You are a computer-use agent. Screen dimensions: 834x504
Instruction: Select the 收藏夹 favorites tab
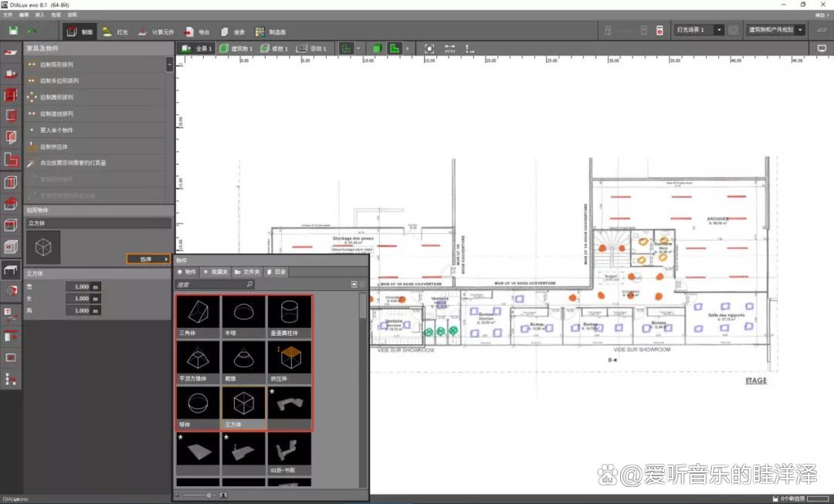[215, 272]
